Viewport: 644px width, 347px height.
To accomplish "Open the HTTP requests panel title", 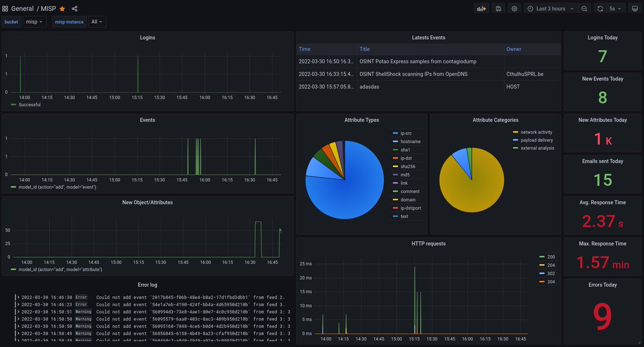I will (428, 243).
